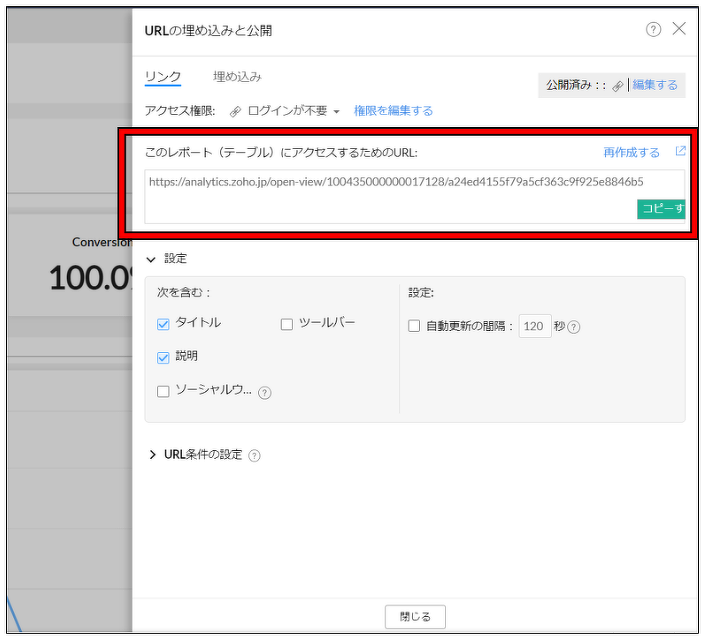
Task: Open report URL in new window icon
Action: click(x=681, y=152)
